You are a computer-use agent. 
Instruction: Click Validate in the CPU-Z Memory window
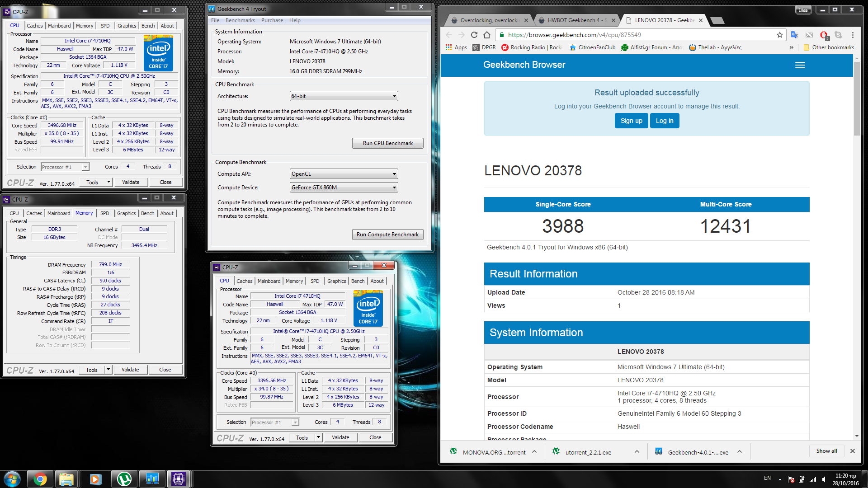(130, 370)
